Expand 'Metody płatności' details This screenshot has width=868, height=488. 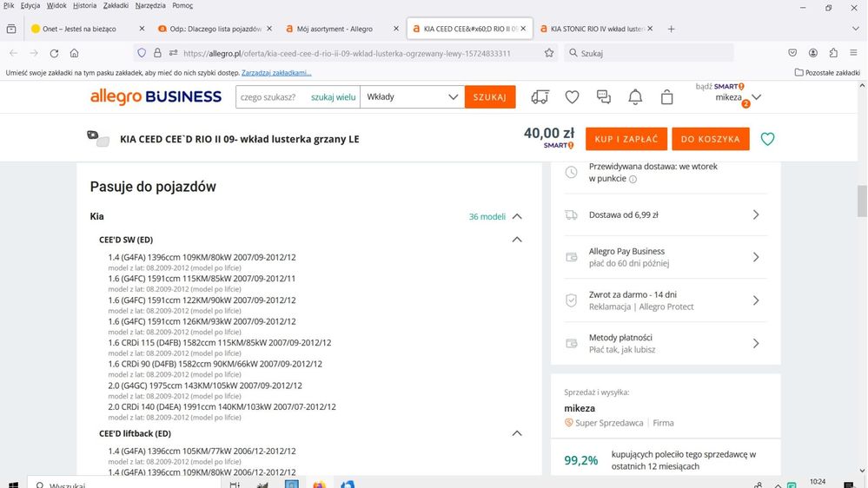[x=756, y=344]
